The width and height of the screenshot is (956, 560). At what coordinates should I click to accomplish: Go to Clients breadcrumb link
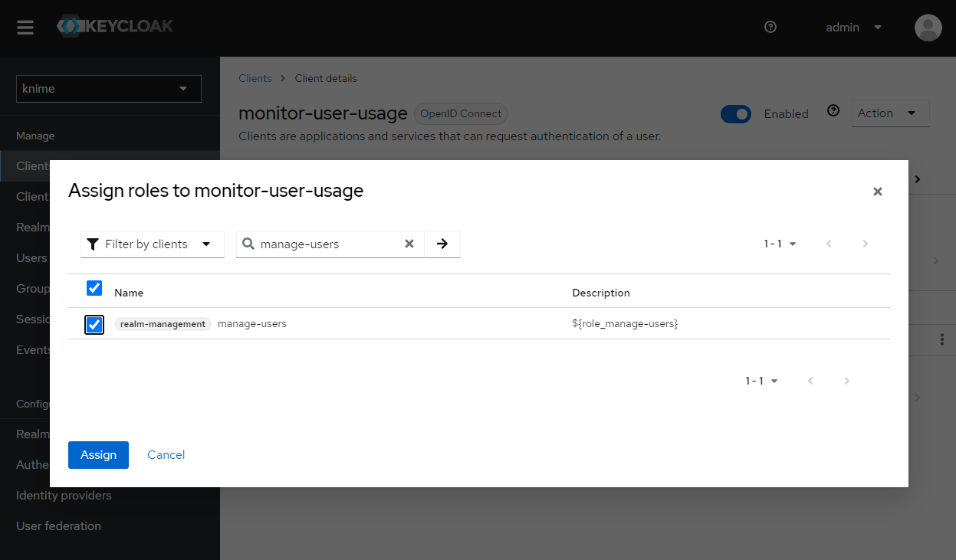point(255,78)
